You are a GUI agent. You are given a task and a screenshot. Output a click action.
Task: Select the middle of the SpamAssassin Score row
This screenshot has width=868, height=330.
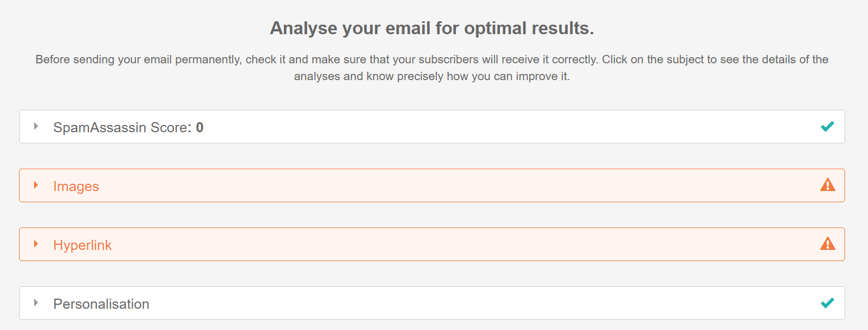431,127
